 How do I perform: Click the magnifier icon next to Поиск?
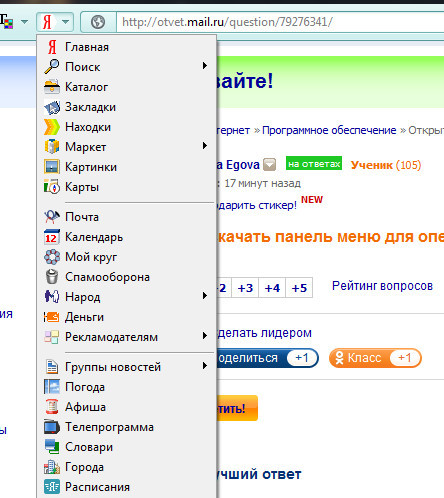pos(52,66)
